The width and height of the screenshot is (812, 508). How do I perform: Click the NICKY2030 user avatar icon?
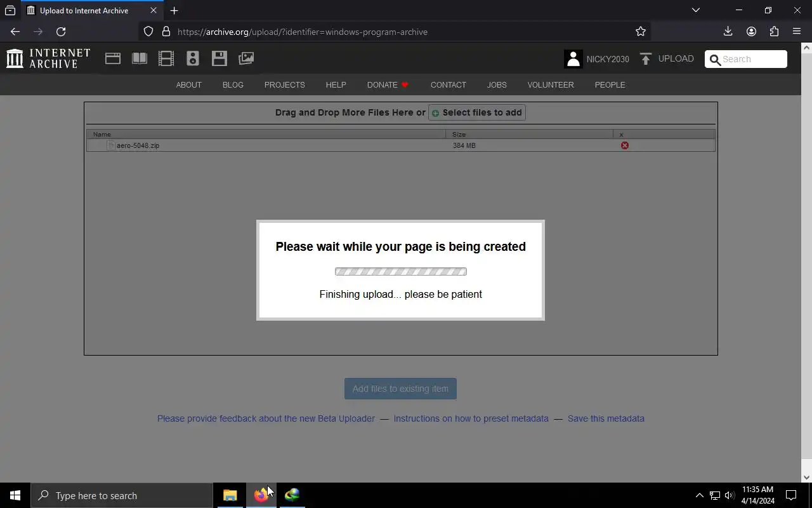point(573,59)
